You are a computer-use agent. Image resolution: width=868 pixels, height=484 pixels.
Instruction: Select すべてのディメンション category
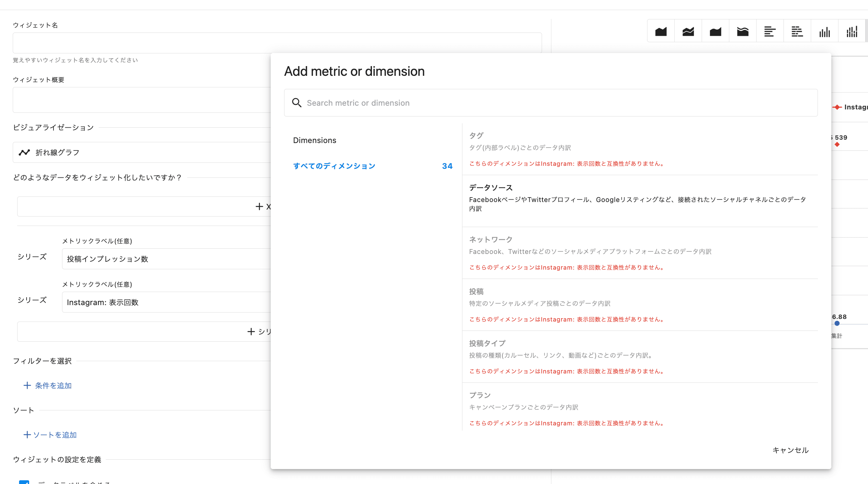coord(334,166)
